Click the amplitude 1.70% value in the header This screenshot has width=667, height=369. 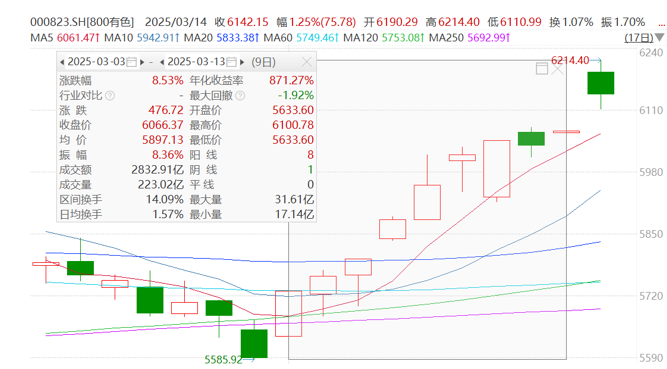629,22
